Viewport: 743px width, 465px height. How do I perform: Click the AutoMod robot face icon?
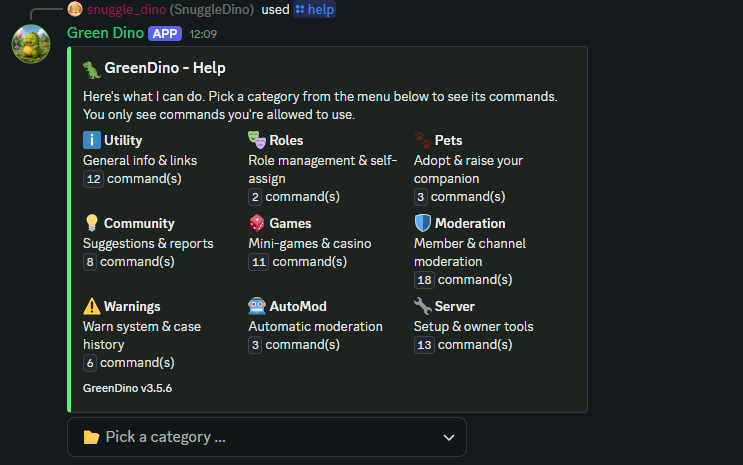pos(257,306)
